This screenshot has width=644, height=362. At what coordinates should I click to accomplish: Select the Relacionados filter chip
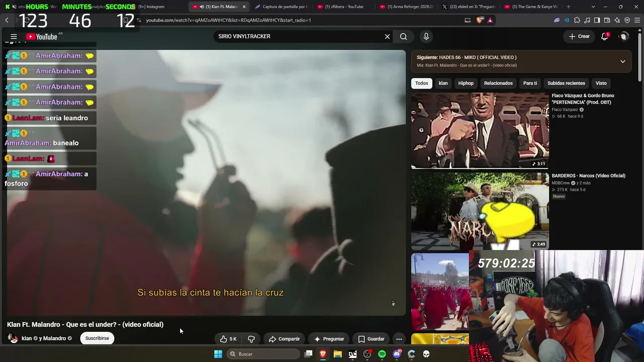click(x=498, y=83)
